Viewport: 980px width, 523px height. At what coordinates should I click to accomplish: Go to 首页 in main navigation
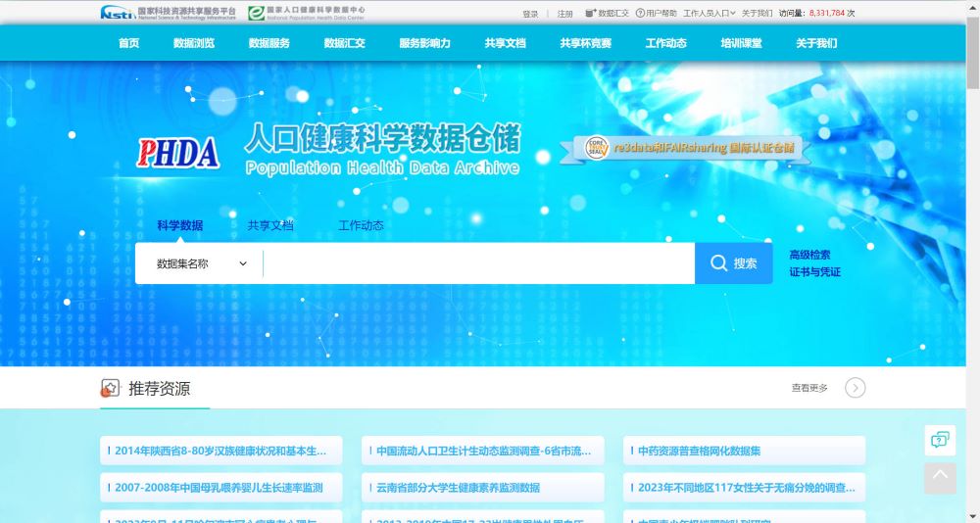(128, 43)
